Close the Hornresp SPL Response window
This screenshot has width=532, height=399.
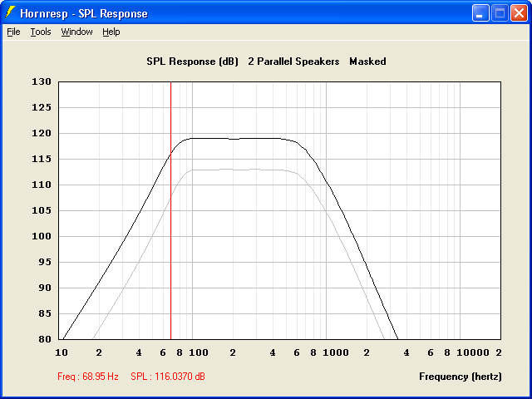tap(519, 13)
